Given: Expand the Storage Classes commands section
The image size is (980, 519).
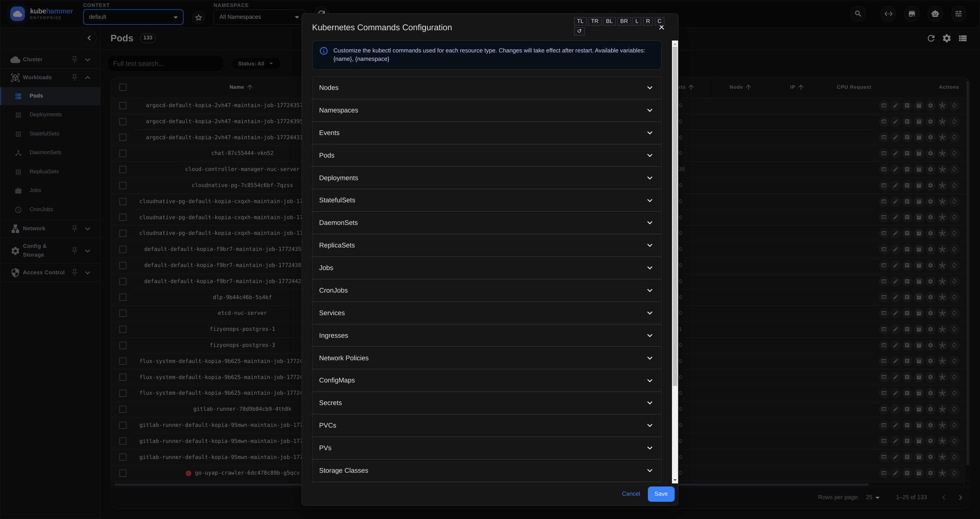Looking at the screenshot, I should 487,470.
